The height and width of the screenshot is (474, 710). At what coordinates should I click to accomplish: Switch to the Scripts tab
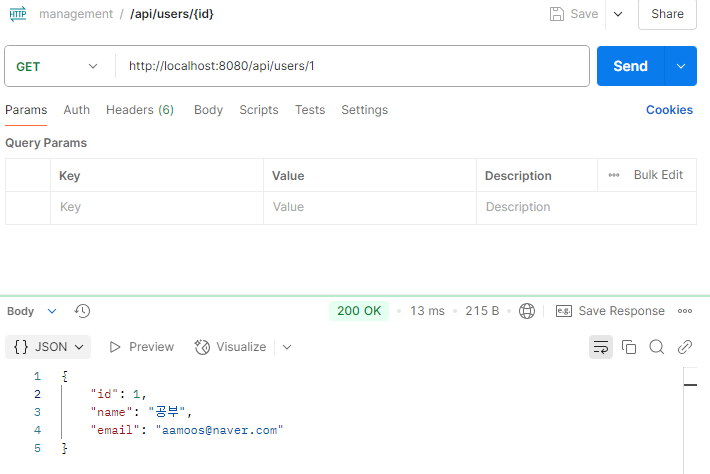(x=259, y=110)
